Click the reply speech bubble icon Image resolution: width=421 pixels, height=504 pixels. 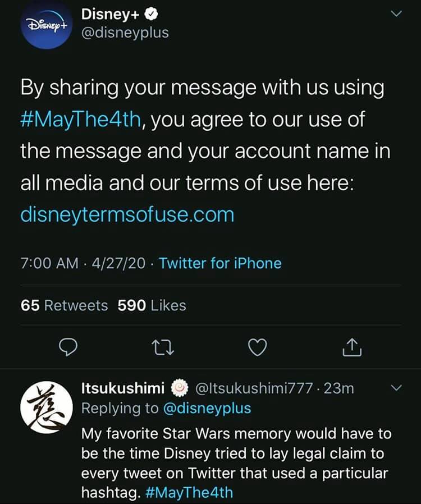click(67, 349)
